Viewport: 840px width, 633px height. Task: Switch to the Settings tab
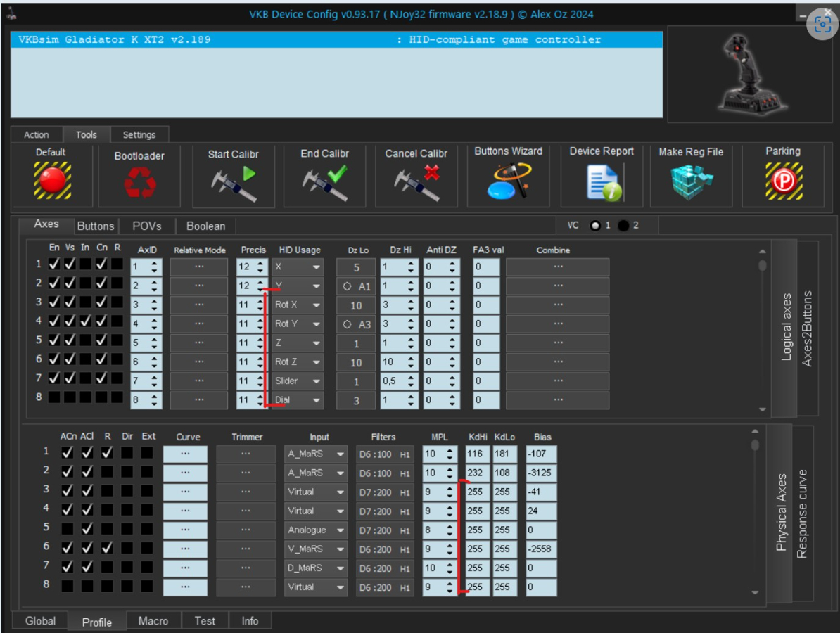139,135
